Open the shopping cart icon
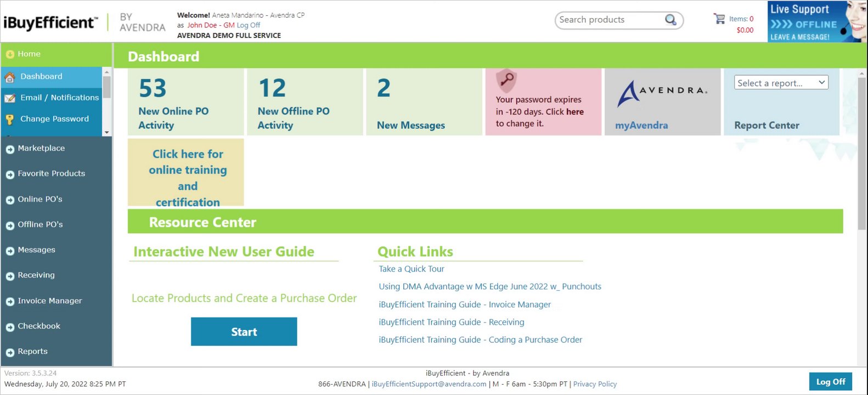 pyautogui.click(x=719, y=19)
